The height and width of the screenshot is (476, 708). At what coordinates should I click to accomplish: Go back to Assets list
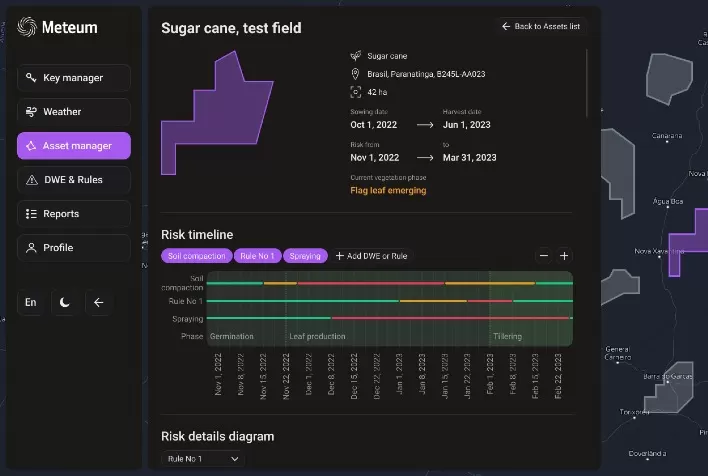click(x=541, y=26)
